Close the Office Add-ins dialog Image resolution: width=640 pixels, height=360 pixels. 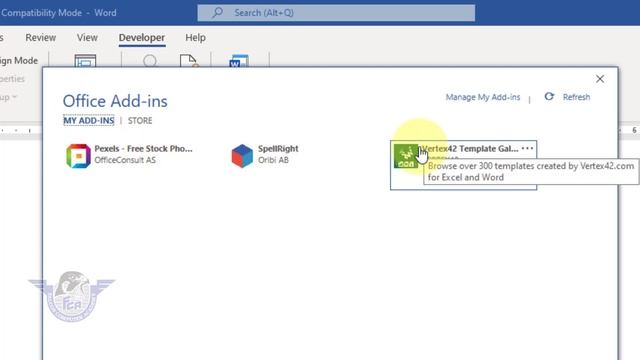600,79
